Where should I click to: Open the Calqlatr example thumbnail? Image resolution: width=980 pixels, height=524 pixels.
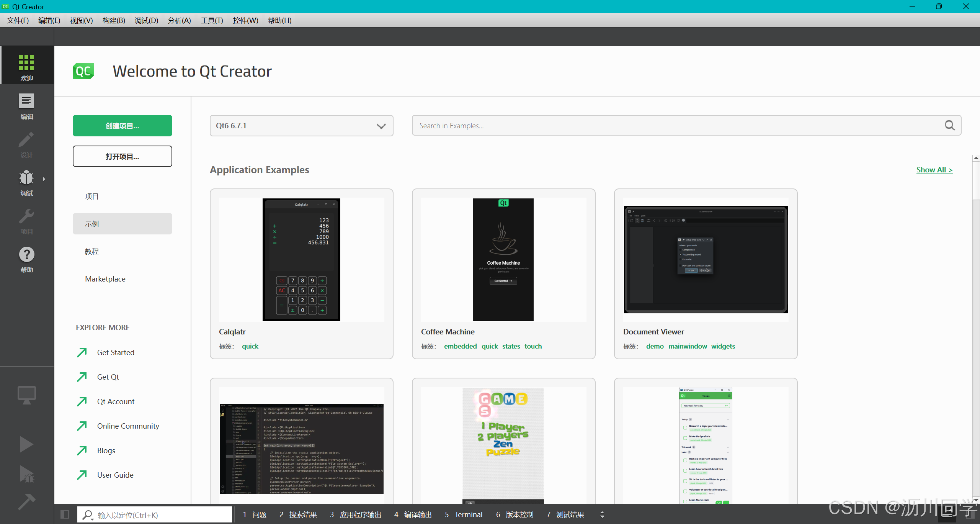[301, 260]
